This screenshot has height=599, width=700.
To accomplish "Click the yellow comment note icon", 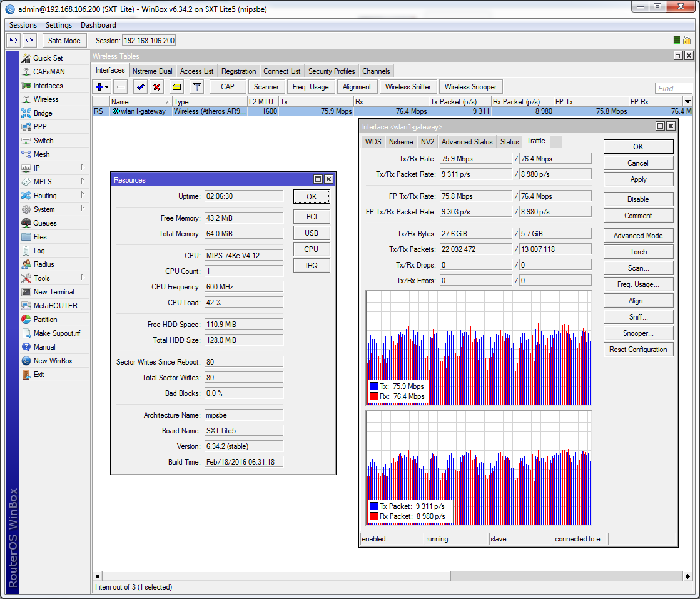I will coord(177,87).
